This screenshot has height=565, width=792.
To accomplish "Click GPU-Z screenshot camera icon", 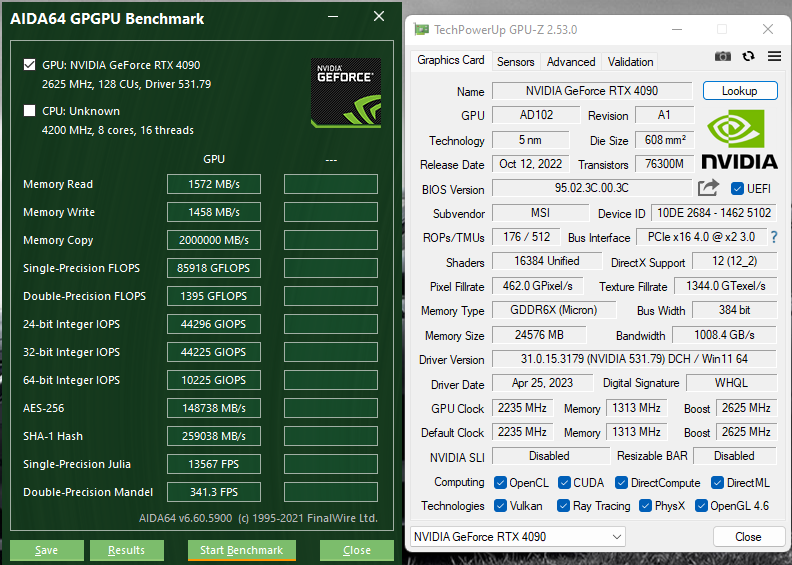I will (723, 56).
